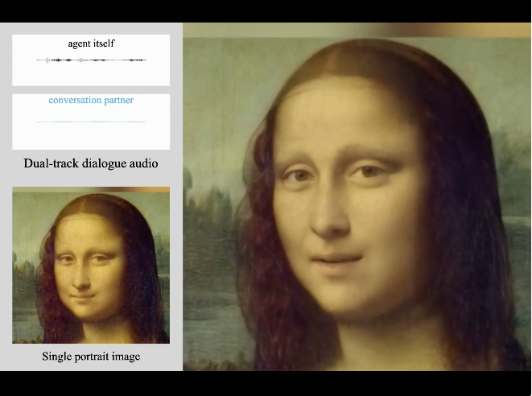532x396 pixels.
Task: Click the 'Single portrait image' caption
Action: tap(91, 357)
